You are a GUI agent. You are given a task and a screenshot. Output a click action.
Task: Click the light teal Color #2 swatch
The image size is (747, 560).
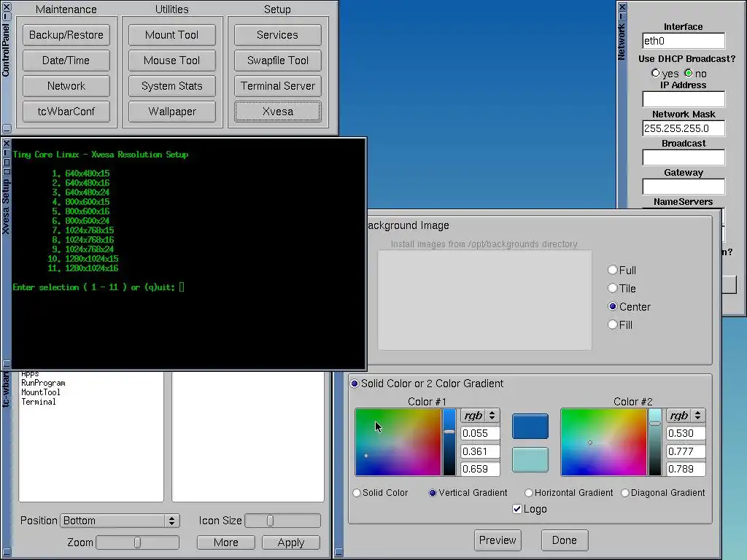tap(530, 459)
